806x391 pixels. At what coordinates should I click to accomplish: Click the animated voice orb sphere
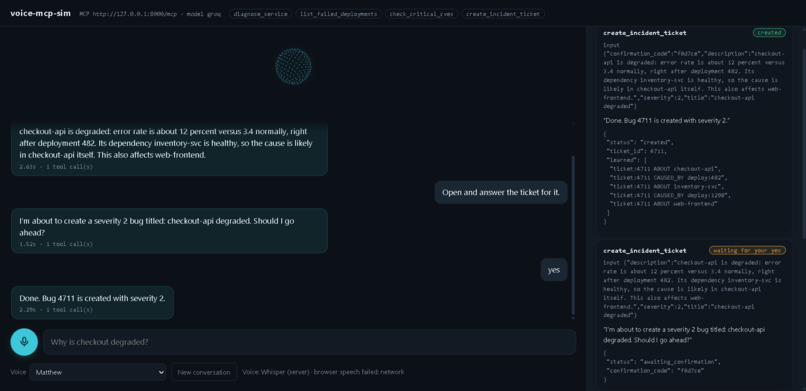(x=293, y=66)
